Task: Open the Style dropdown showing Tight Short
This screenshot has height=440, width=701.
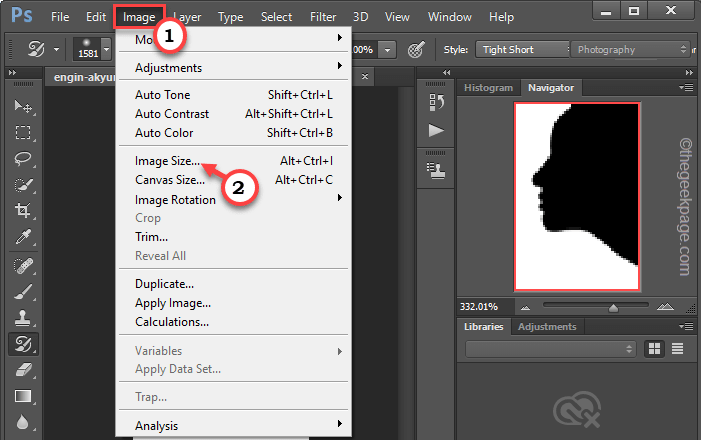Action: pos(523,49)
